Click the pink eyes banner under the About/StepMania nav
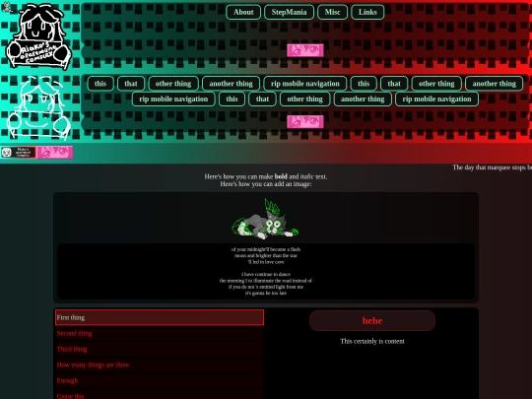 point(305,50)
